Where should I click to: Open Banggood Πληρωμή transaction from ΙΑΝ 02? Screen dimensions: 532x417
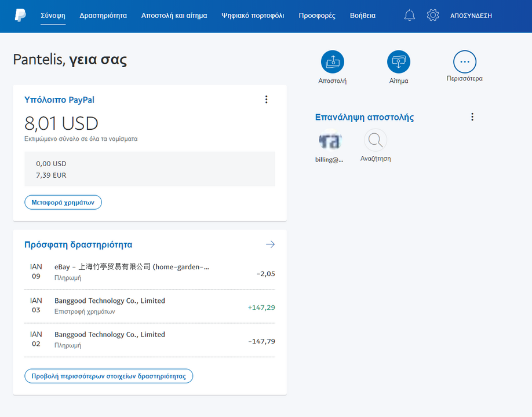[x=150, y=340]
